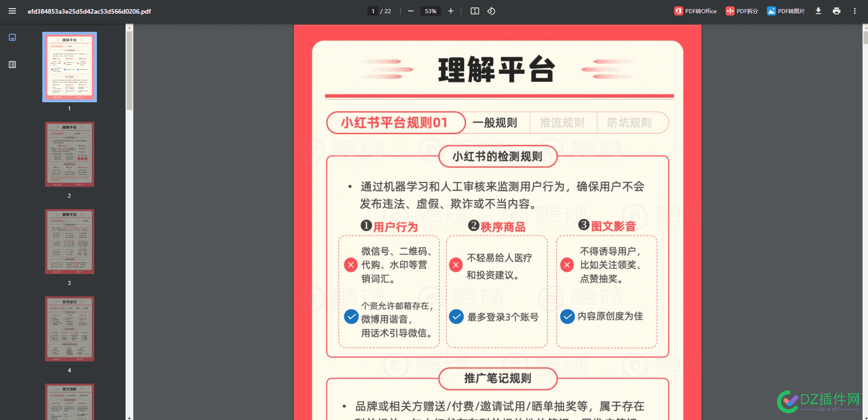The width and height of the screenshot is (868, 420).
Task: Click the thumbnail panel scrollbar
Action: pyautogui.click(x=129, y=70)
